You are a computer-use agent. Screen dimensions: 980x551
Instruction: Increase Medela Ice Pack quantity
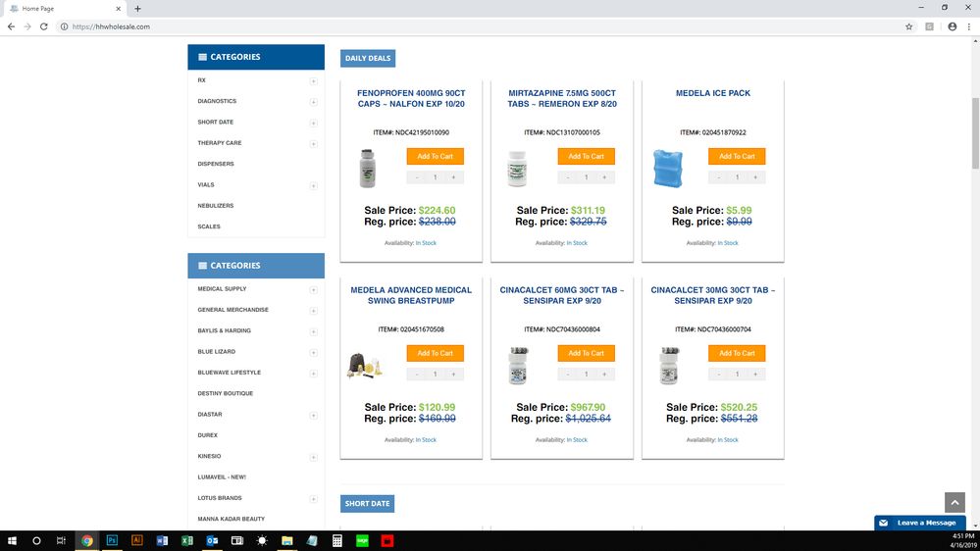(x=755, y=177)
